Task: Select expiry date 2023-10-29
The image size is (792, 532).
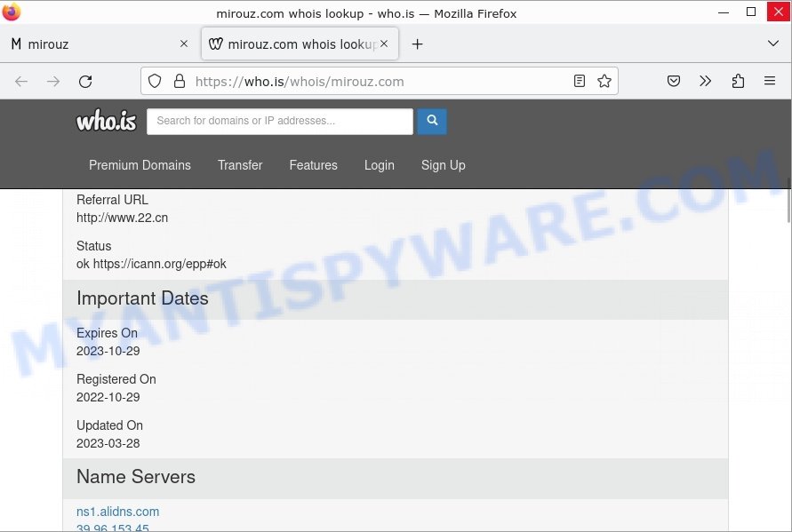Action: coord(108,351)
